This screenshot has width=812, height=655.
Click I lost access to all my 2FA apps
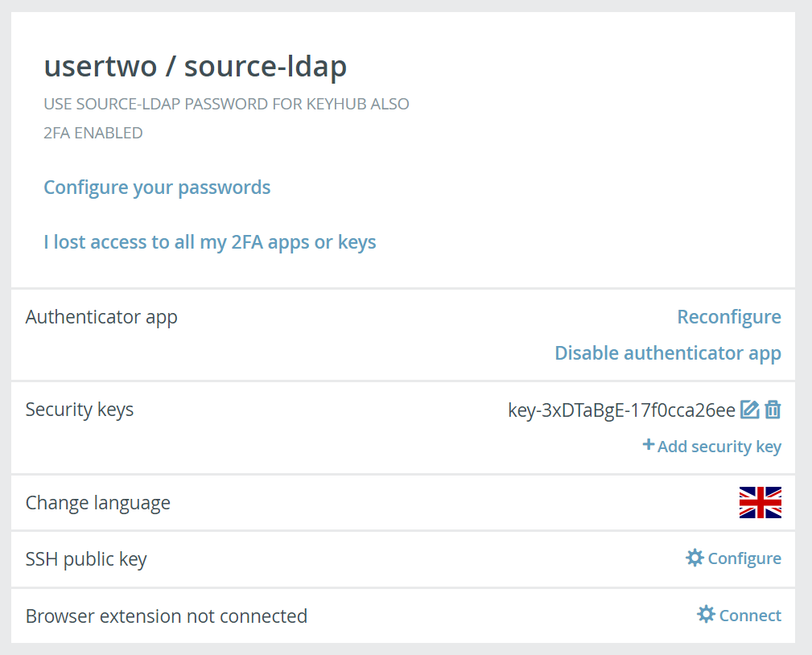tap(210, 242)
